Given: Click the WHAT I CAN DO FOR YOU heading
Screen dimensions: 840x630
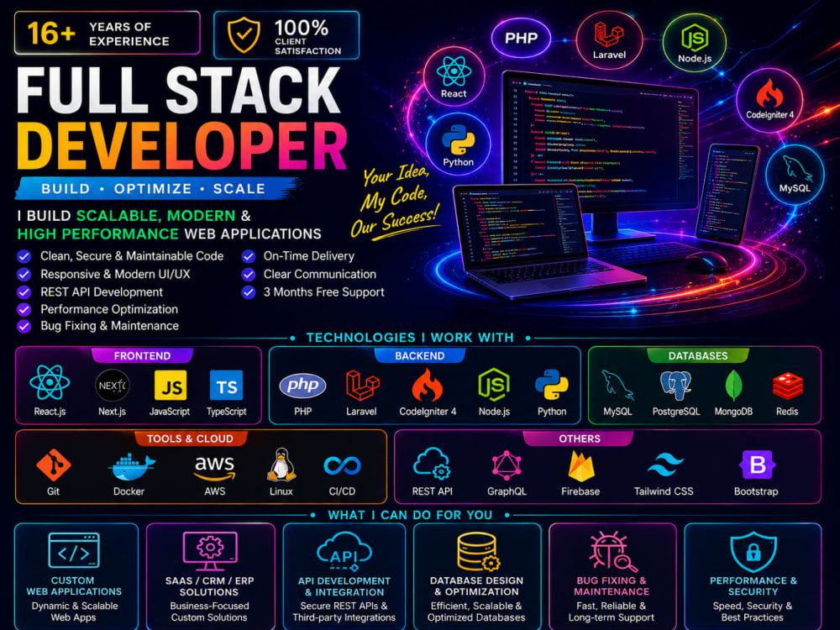Looking at the screenshot, I should pyautogui.click(x=410, y=515).
